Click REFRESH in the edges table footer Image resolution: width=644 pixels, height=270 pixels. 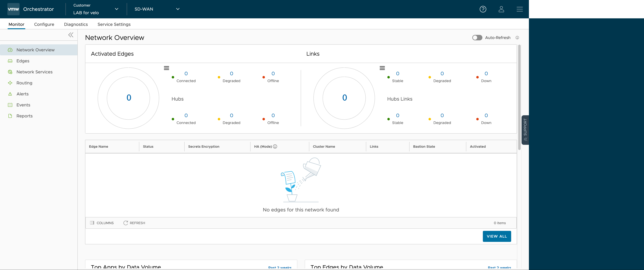134,223
